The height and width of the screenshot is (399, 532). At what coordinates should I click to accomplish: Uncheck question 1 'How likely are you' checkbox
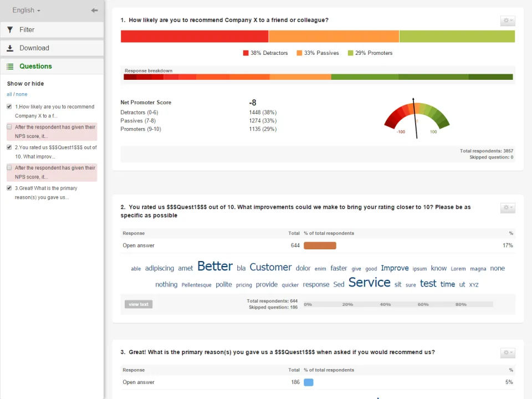point(9,106)
